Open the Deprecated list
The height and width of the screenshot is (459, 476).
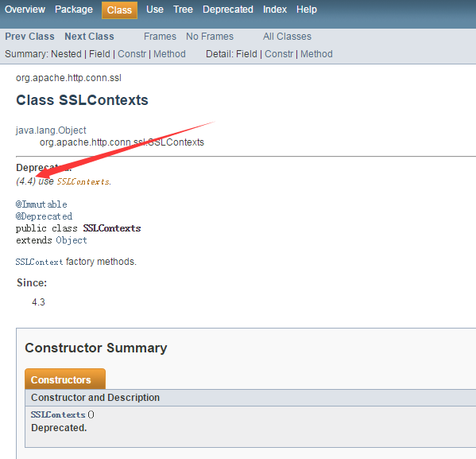click(228, 10)
